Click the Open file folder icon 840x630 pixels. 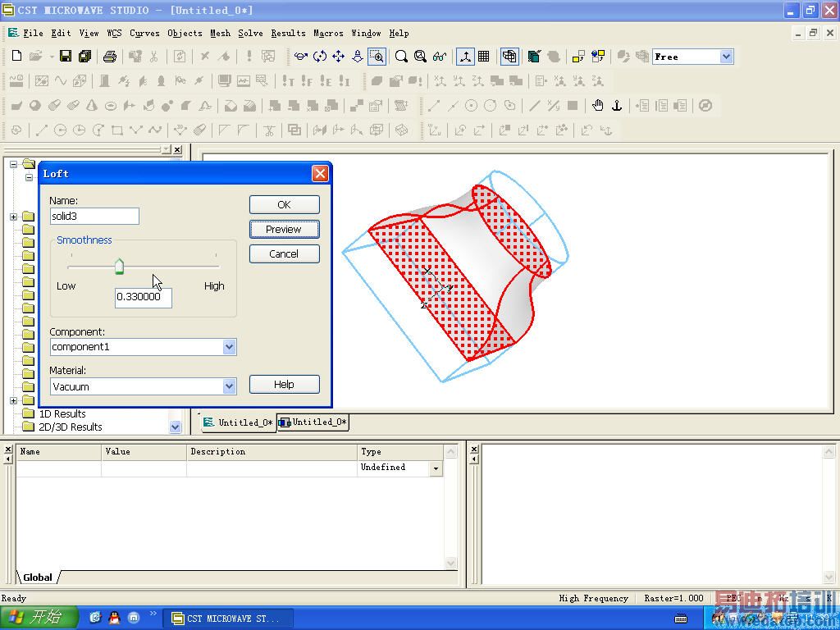click(36, 57)
